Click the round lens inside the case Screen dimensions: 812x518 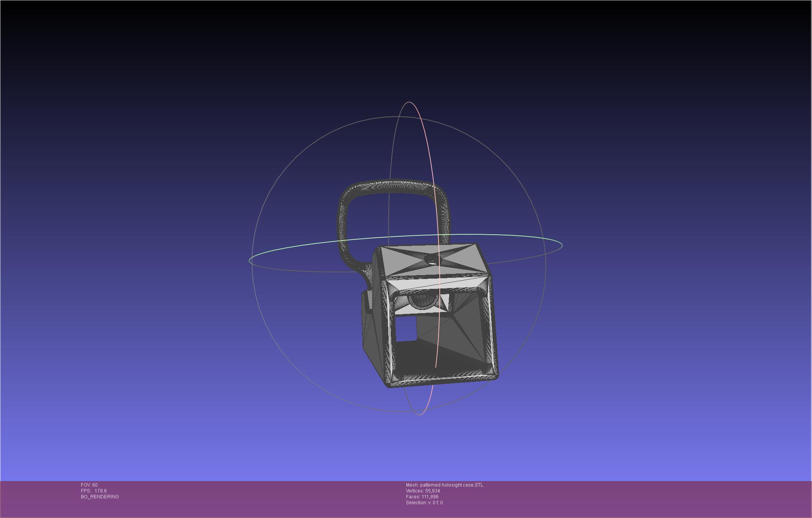click(x=423, y=301)
